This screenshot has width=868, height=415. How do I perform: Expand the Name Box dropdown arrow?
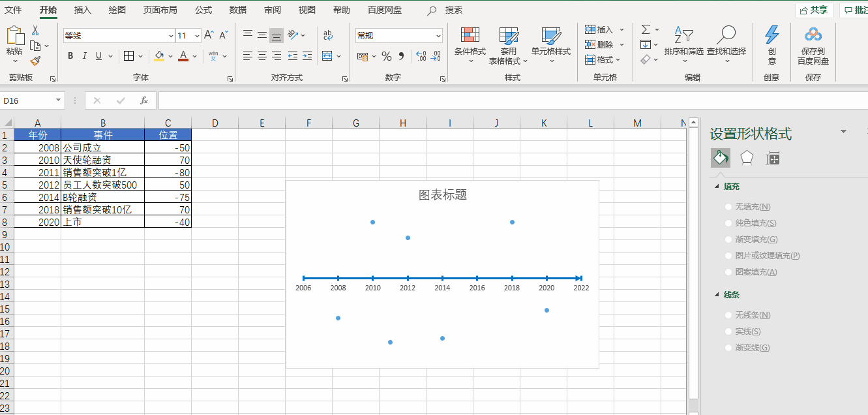[x=58, y=100]
